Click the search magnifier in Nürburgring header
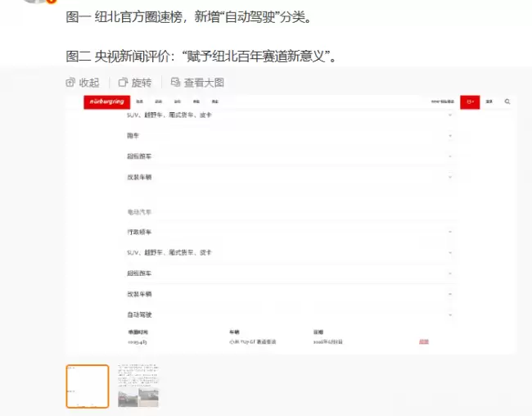Screen dimensions: 532x416 coord(507,102)
